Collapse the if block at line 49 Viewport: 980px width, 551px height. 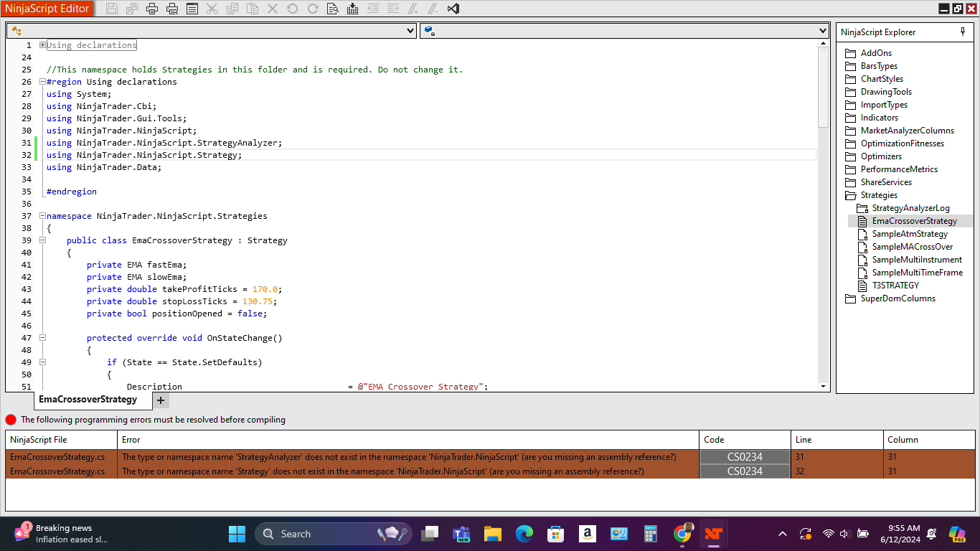pyautogui.click(x=43, y=362)
